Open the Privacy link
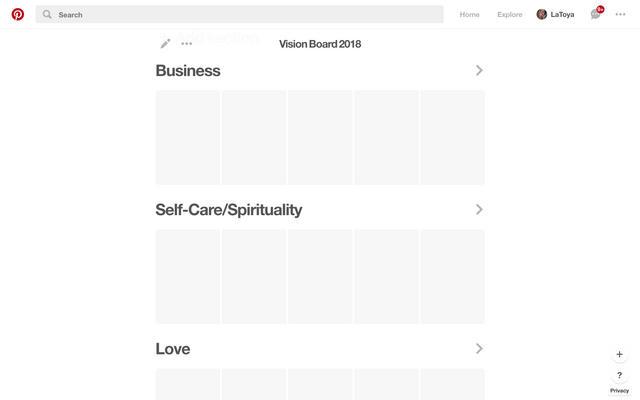The height and width of the screenshot is (400, 640). coord(619,391)
